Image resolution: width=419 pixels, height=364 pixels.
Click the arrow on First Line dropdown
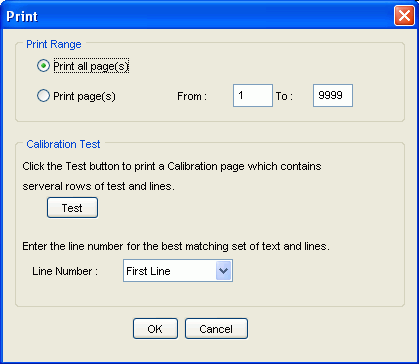pos(223,271)
